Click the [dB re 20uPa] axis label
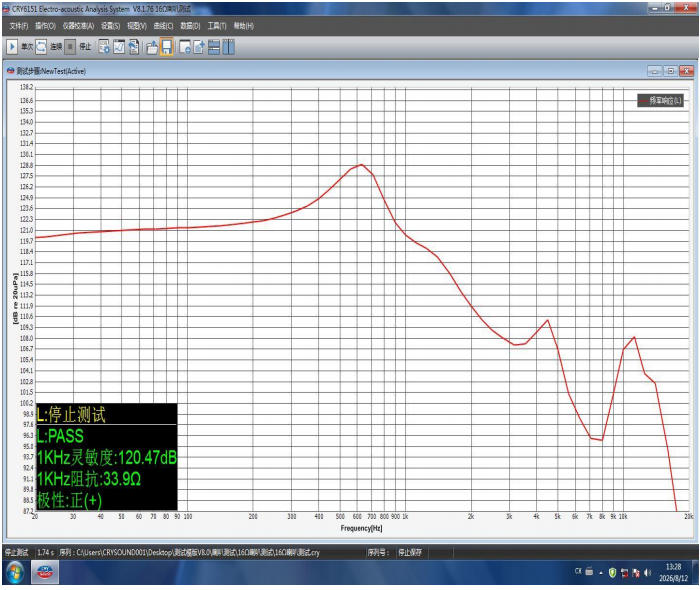Viewport: 700px width, 590px height. 16,298
